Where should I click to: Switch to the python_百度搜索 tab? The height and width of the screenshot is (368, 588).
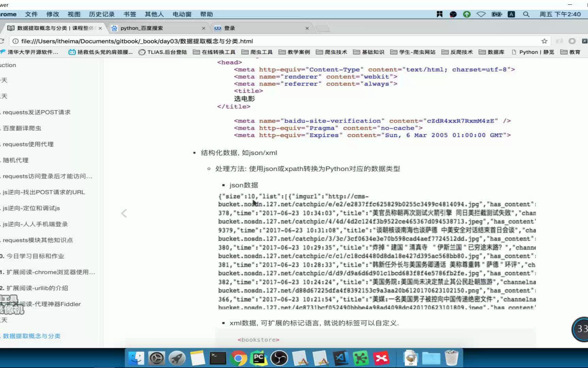tap(158, 28)
